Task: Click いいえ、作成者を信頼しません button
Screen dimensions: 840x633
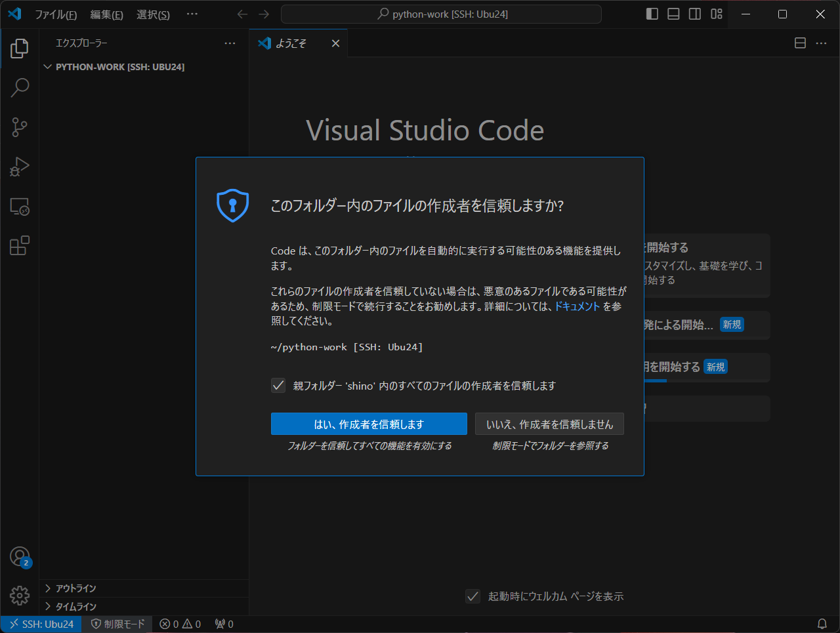Action: (x=550, y=424)
